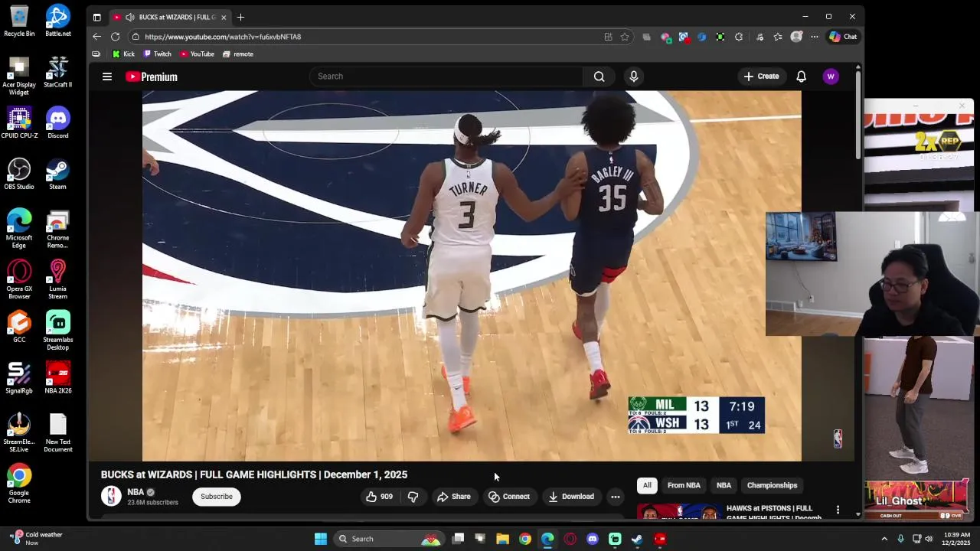
Task: Open taskbar volume control
Action: [x=929, y=539]
